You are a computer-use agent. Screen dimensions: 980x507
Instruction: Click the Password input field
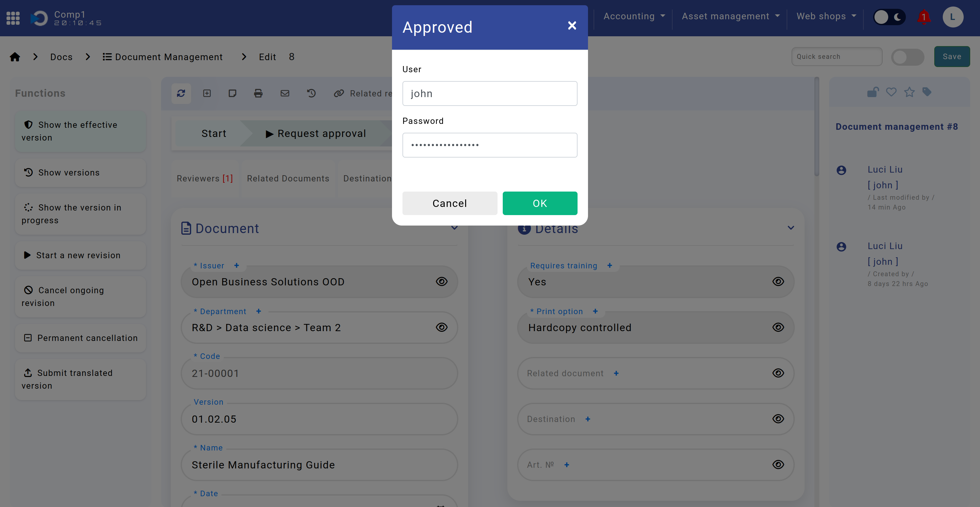(490, 145)
